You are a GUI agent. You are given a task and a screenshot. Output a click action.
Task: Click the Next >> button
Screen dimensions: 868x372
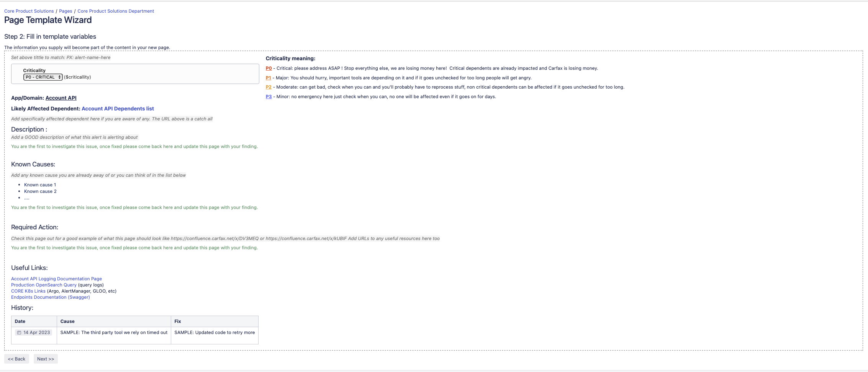(46, 359)
